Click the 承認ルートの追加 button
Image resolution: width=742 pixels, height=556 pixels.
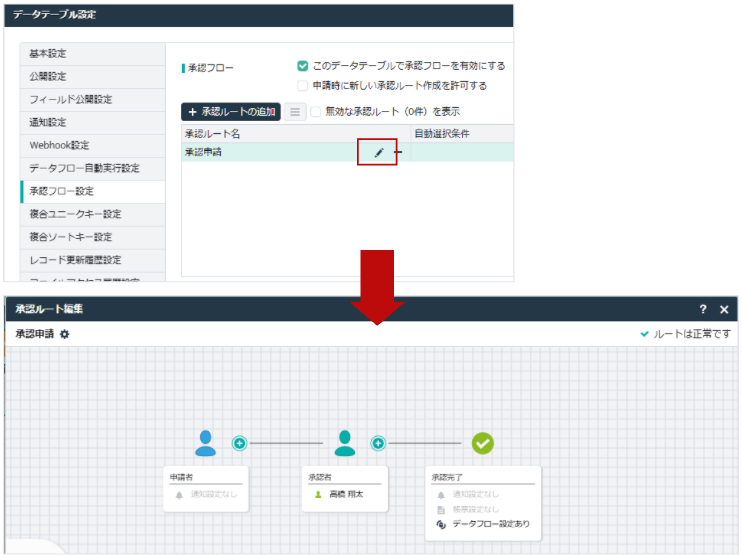click(x=230, y=112)
